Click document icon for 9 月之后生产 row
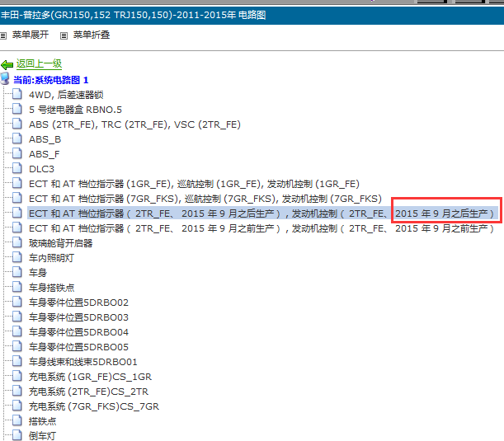The height and width of the screenshot is (441, 504). pos(17,213)
